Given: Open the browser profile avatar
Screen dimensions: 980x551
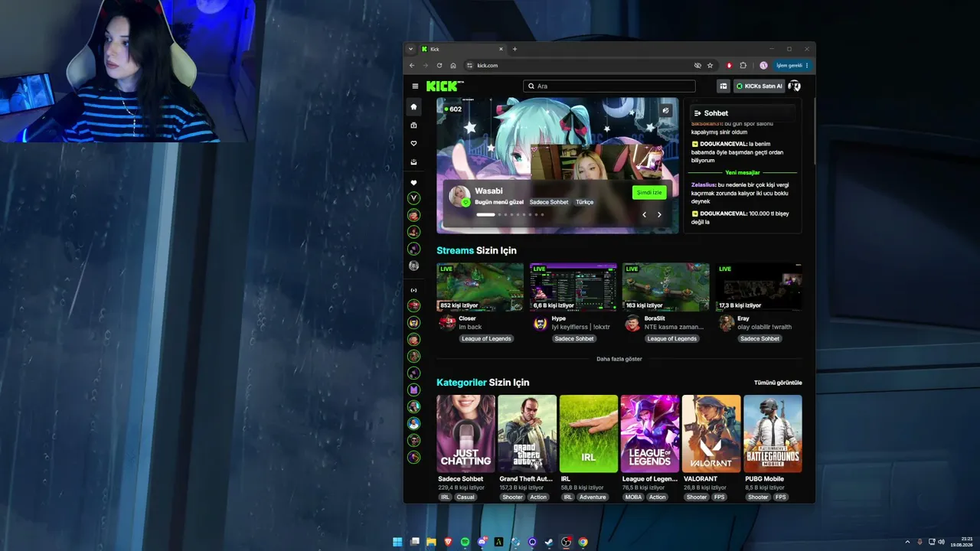Looking at the screenshot, I should (x=763, y=66).
